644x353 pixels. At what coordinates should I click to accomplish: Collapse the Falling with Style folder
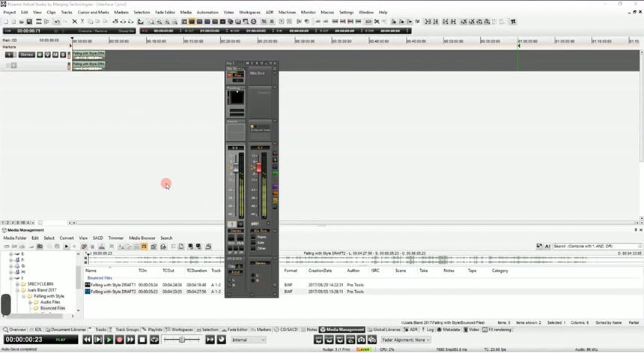click(x=24, y=296)
